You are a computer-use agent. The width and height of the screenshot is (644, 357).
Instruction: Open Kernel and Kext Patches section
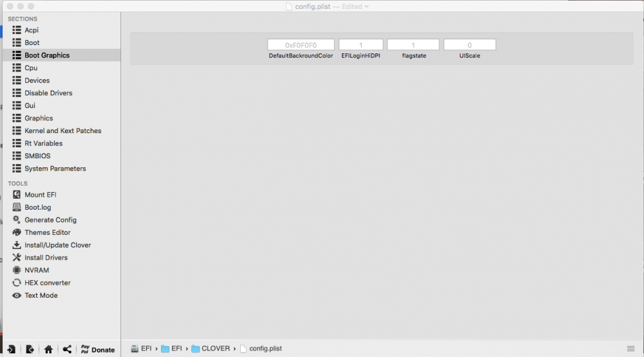pos(62,131)
